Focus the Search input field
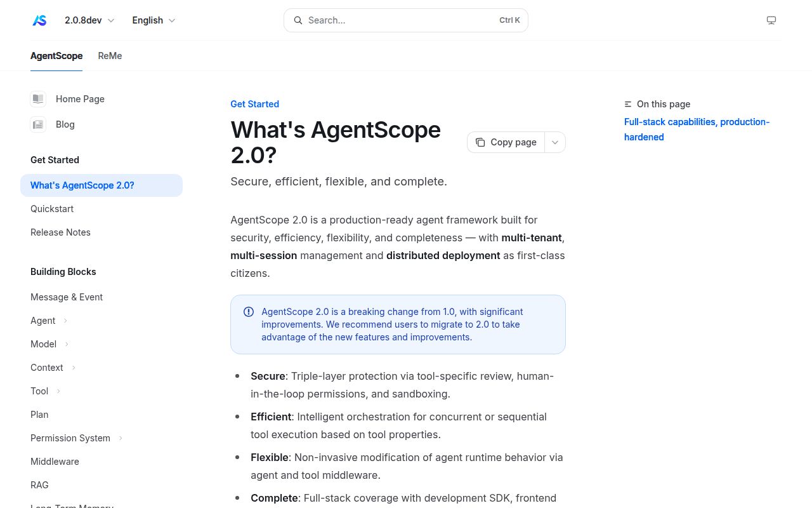 tap(406, 20)
